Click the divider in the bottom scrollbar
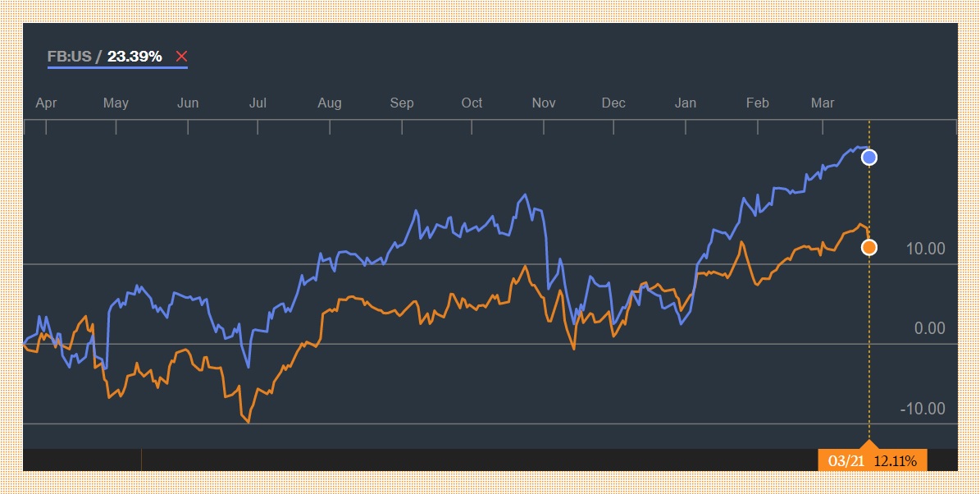The height and width of the screenshot is (494, 980). 142,460
